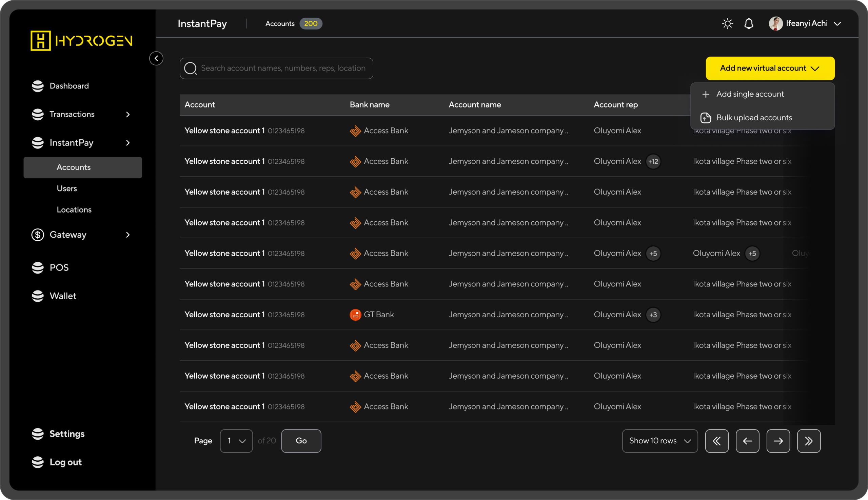This screenshot has width=868, height=500.
Task: Click Add new virtual account button
Action: [770, 68]
